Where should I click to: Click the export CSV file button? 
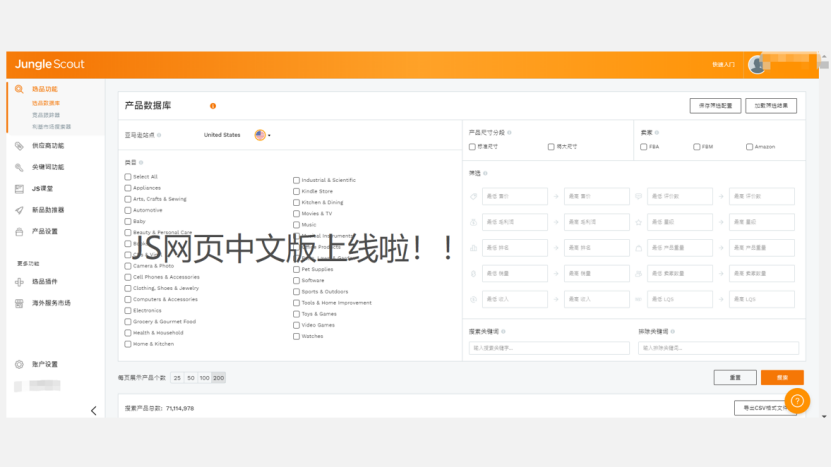coord(765,408)
